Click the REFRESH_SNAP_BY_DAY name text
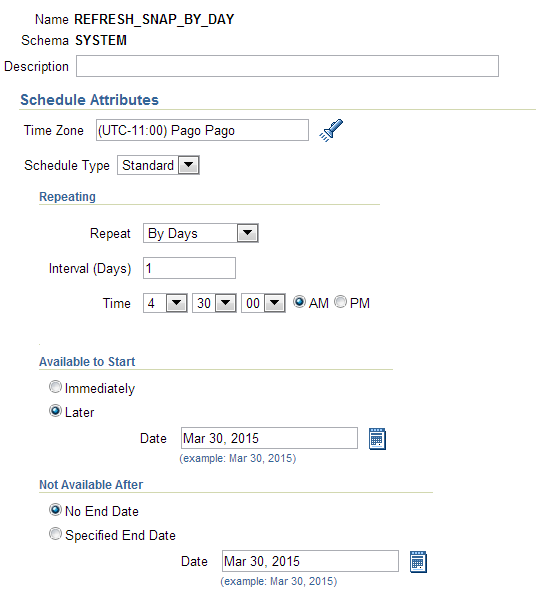 [x=154, y=19]
